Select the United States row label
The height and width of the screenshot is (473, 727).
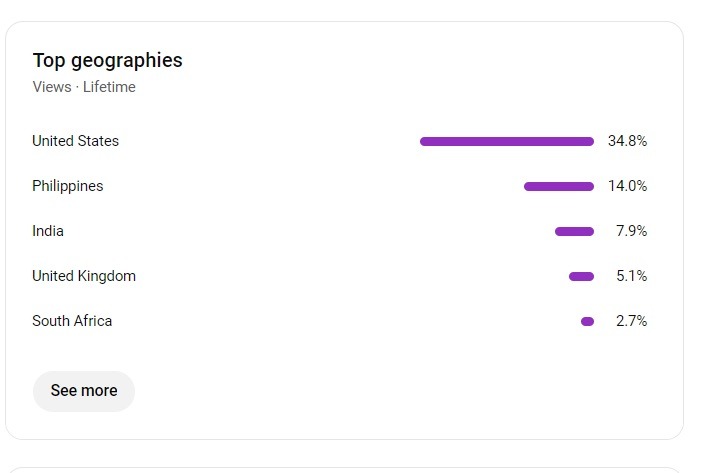pos(76,141)
